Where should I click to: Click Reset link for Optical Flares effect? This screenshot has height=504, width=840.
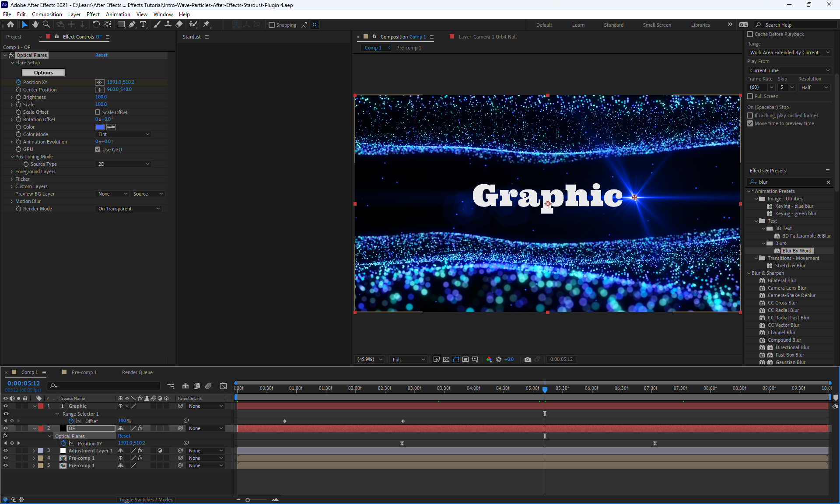coord(101,55)
